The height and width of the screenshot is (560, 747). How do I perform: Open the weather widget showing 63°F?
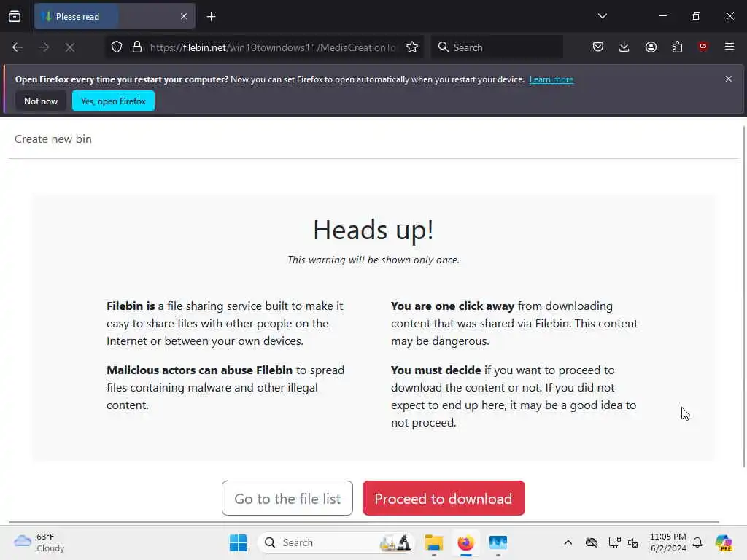click(x=39, y=542)
